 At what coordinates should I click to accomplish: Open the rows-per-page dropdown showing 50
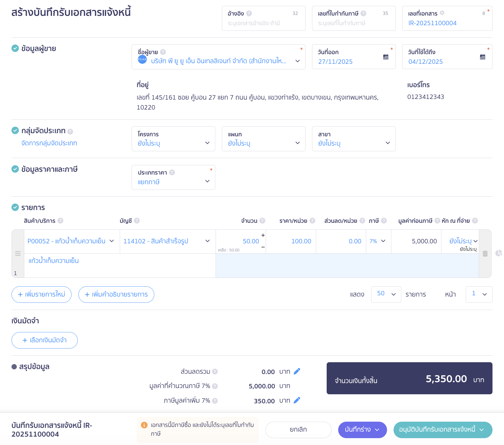pos(386,294)
